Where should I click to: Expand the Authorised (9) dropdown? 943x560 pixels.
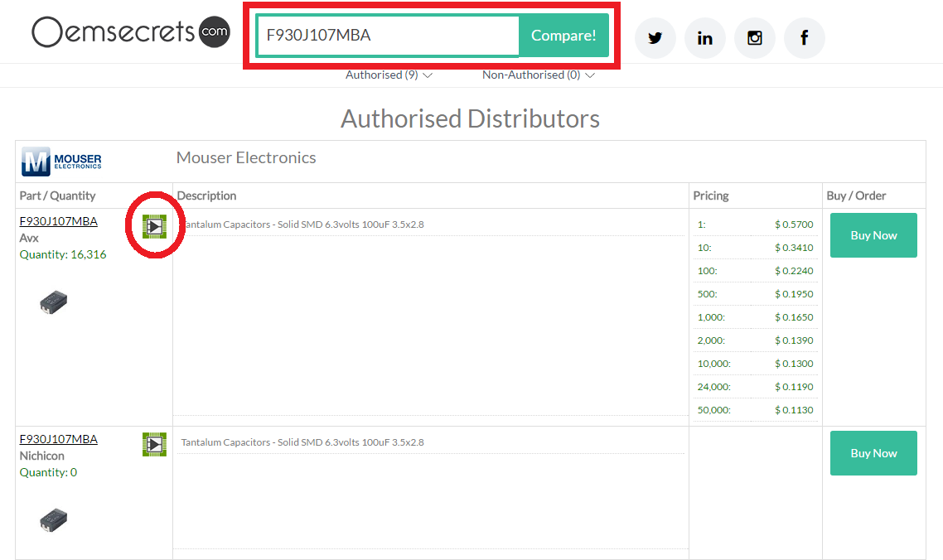point(389,75)
